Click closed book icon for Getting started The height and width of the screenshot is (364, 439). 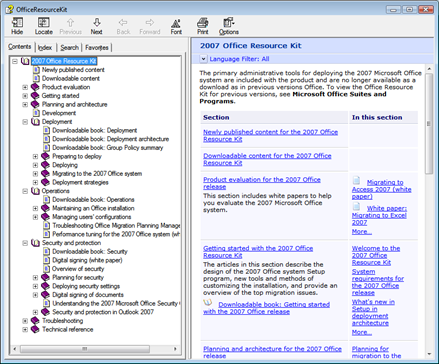tap(35, 96)
